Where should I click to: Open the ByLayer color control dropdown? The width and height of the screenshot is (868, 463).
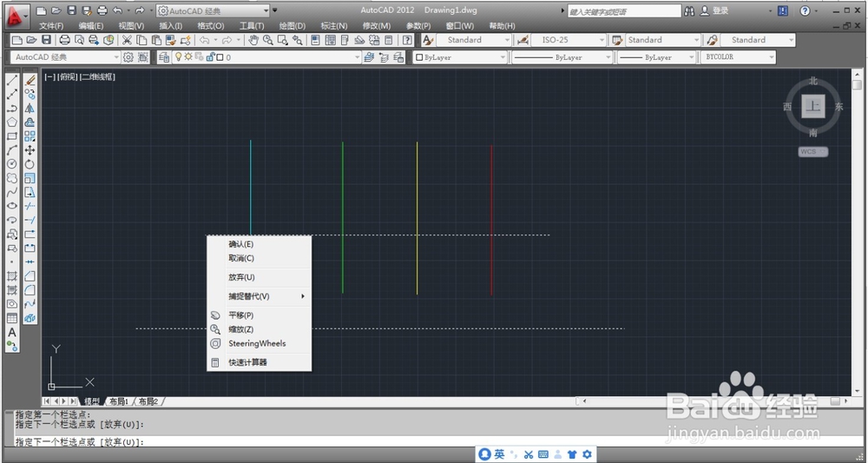(x=460, y=57)
